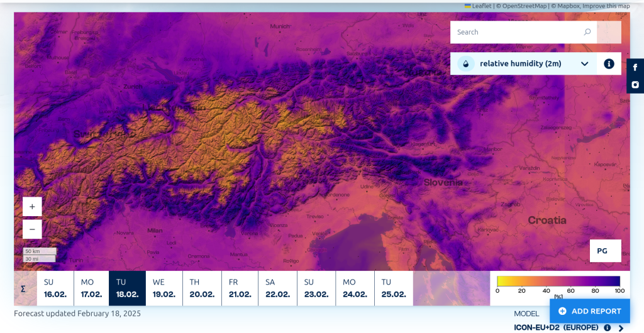Click the Milan city label
Screen dimensions: 644x333
pyautogui.click(x=155, y=231)
